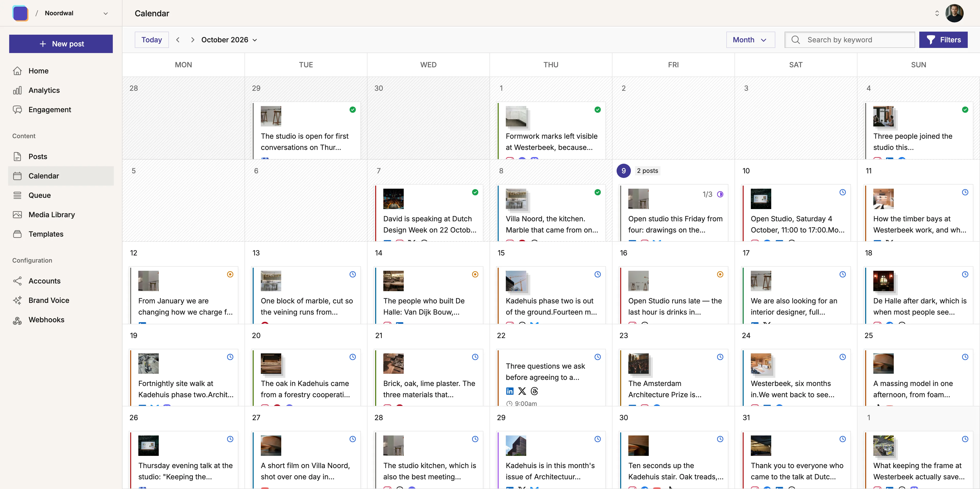Click the app logo in top left

click(x=20, y=13)
